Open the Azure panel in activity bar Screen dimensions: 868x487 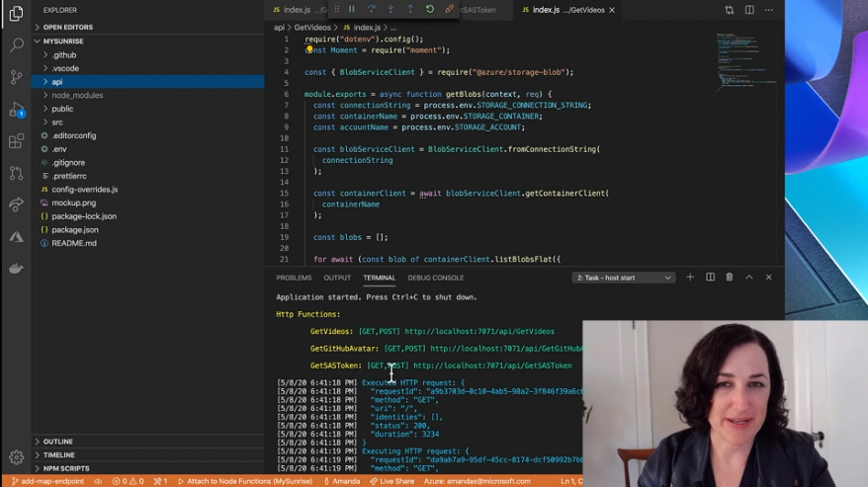tap(16, 237)
